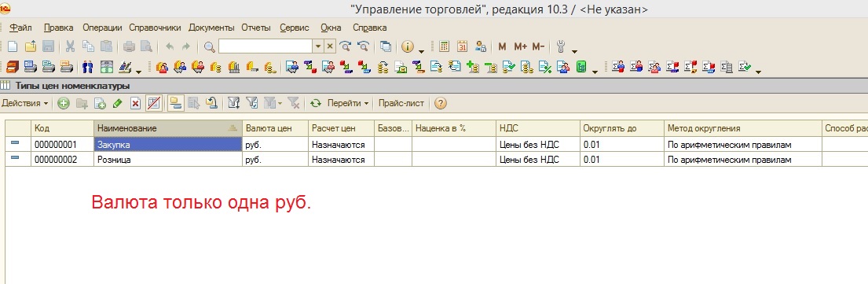Open the calculator icon in main toolbar
The width and height of the screenshot is (868, 284).
pos(443,46)
